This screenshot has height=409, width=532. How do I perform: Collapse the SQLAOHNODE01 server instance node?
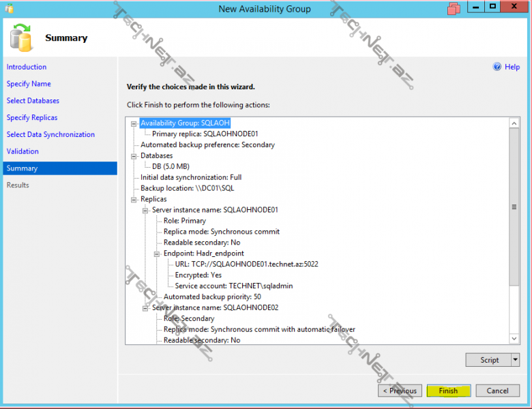click(146, 210)
